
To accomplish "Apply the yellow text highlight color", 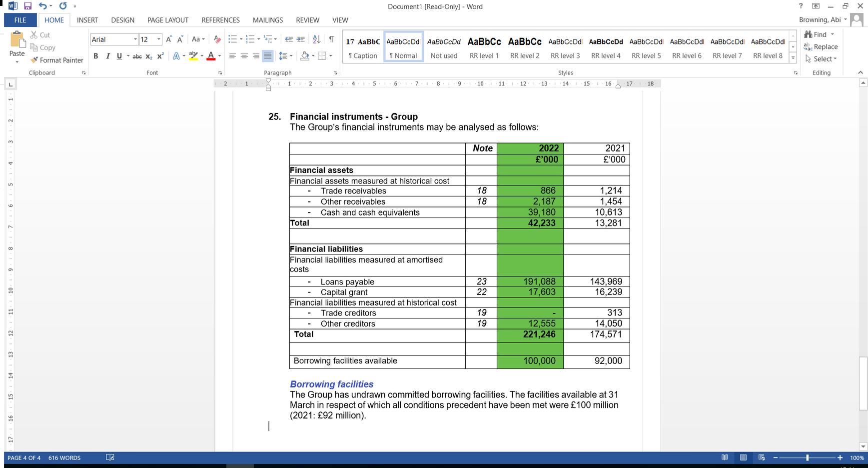I will [x=193, y=56].
